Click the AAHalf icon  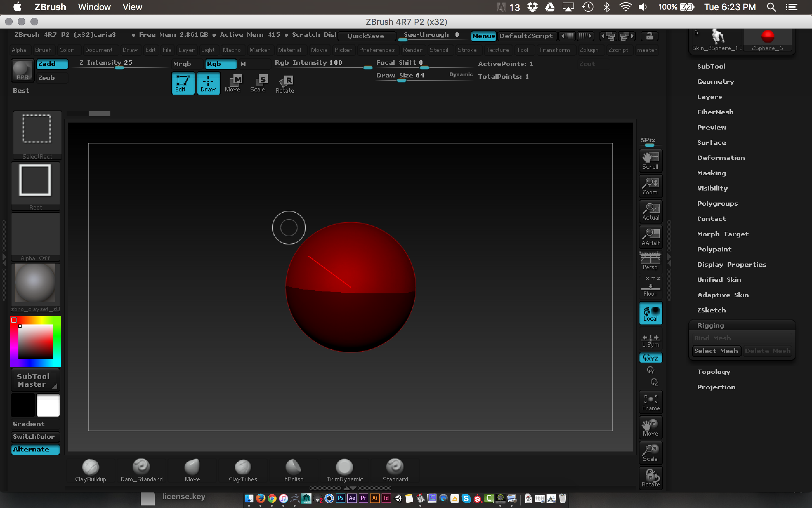click(650, 237)
